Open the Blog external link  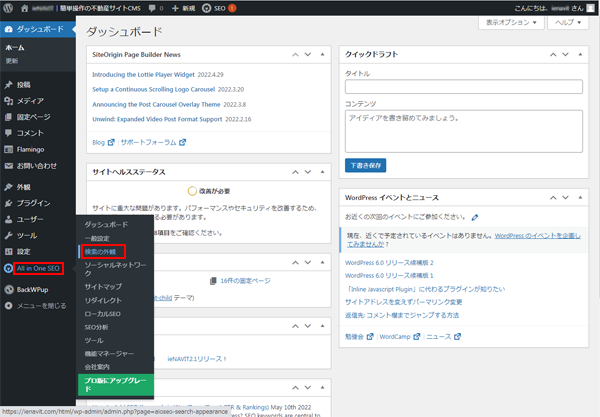103,142
